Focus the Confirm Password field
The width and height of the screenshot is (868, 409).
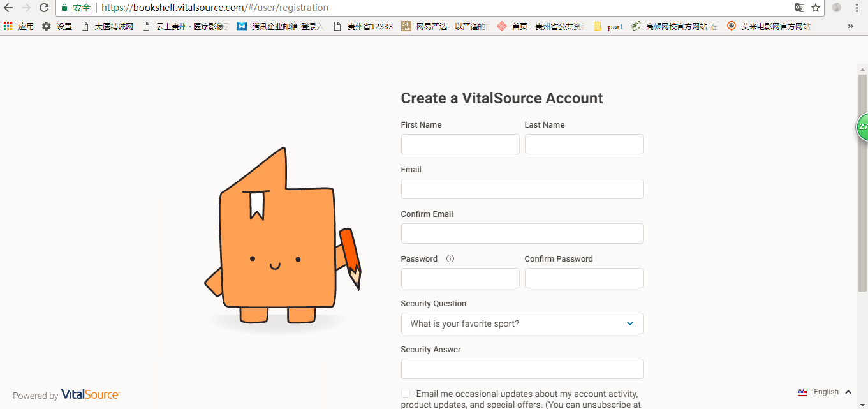584,278
